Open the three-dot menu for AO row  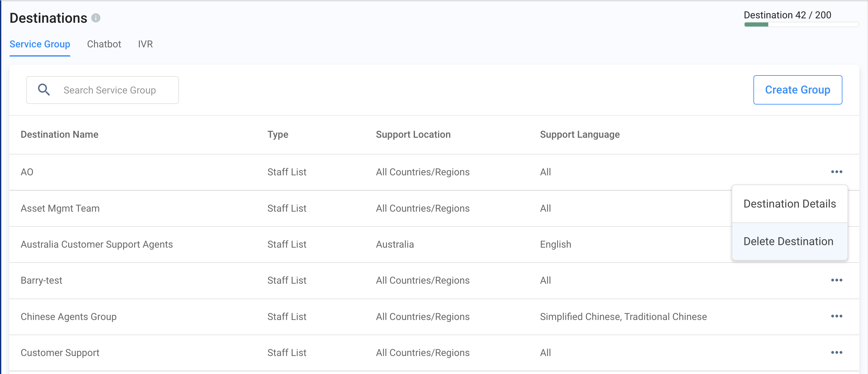[x=836, y=172]
